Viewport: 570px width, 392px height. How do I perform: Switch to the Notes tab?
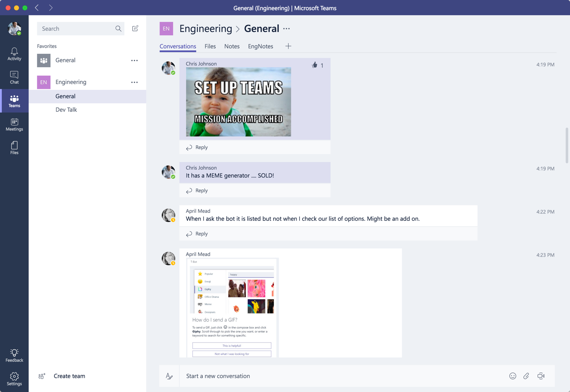pos(232,46)
